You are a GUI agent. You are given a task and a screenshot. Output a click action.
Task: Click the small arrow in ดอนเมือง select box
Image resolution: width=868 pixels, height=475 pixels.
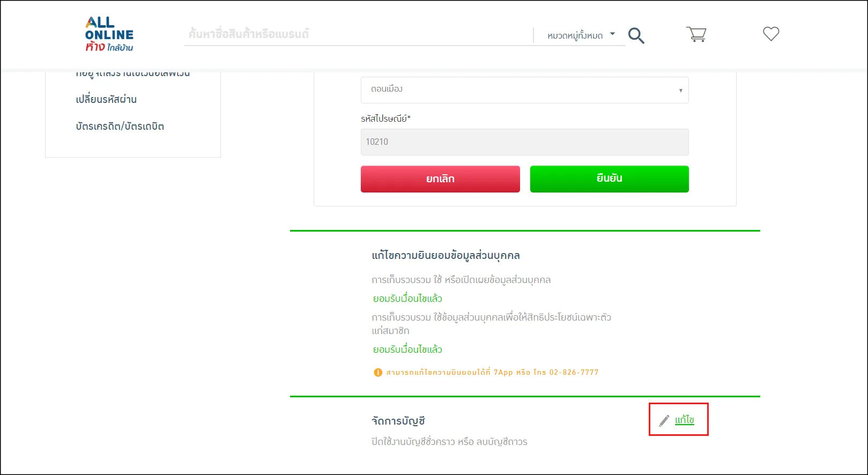click(x=680, y=91)
